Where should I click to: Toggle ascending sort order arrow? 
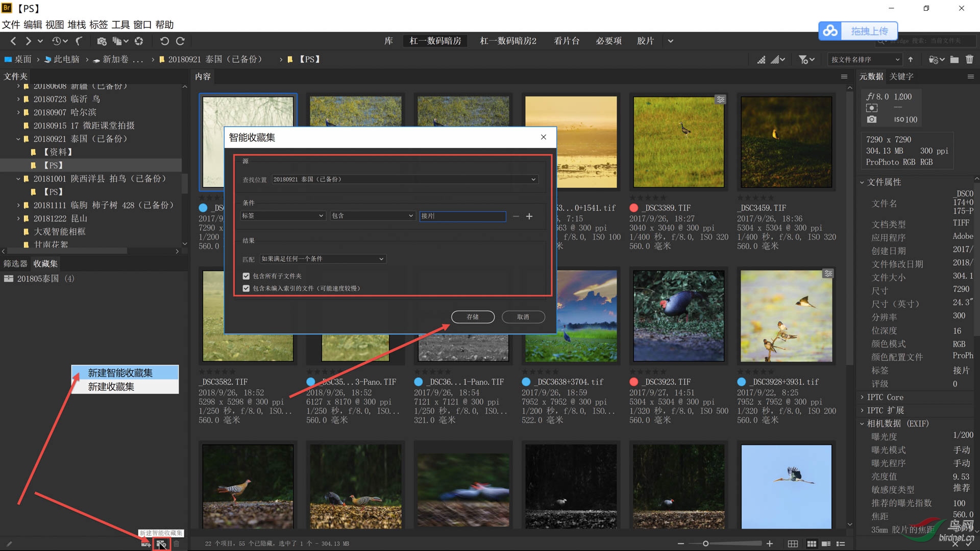[911, 60]
